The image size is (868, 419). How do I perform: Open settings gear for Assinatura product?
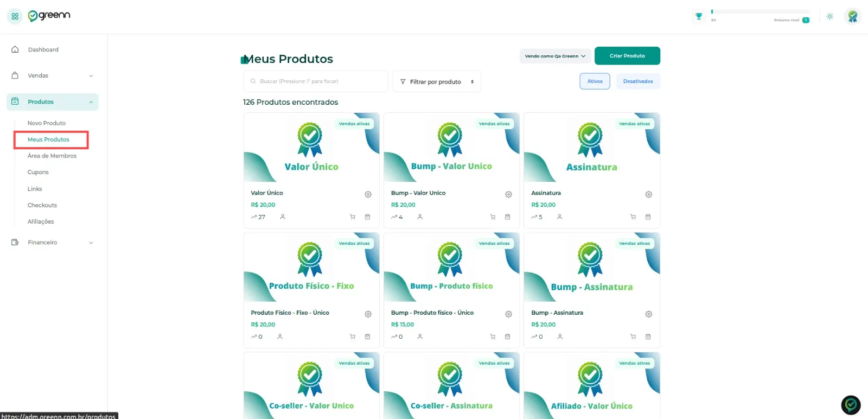[x=648, y=194]
